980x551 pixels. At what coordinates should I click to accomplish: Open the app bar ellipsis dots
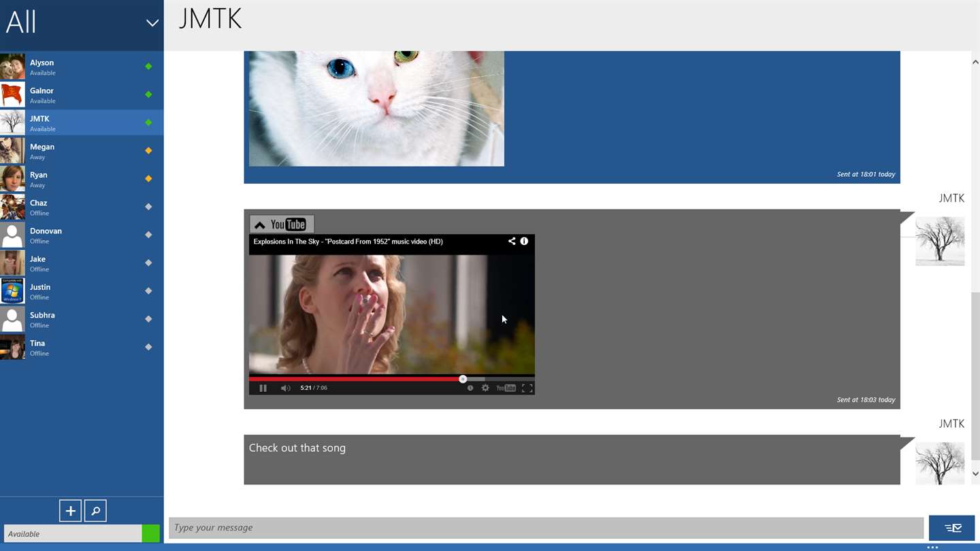click(932, 547)
